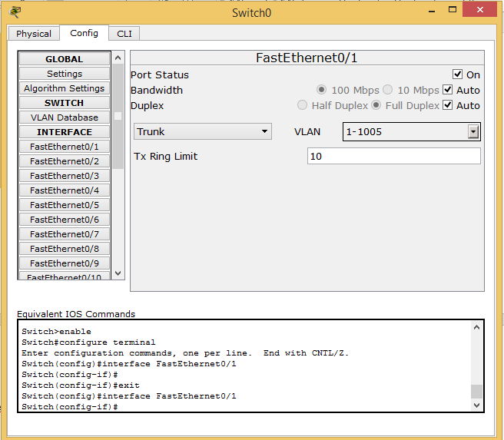
Task: Select FastEthernet0/1 in interface list
Action: tap(65, 147)
